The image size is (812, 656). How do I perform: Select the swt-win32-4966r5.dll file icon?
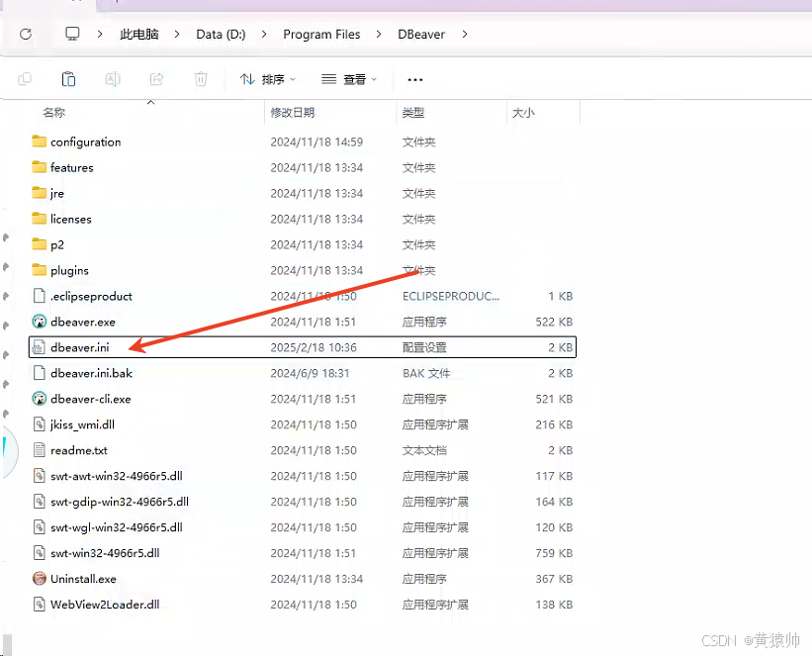coord(39,553)
